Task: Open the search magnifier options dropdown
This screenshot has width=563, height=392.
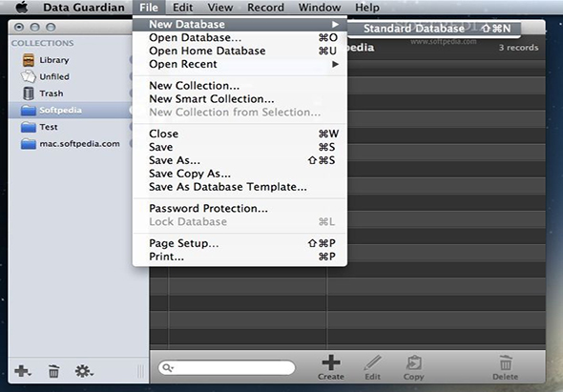Action: point(168,367)
